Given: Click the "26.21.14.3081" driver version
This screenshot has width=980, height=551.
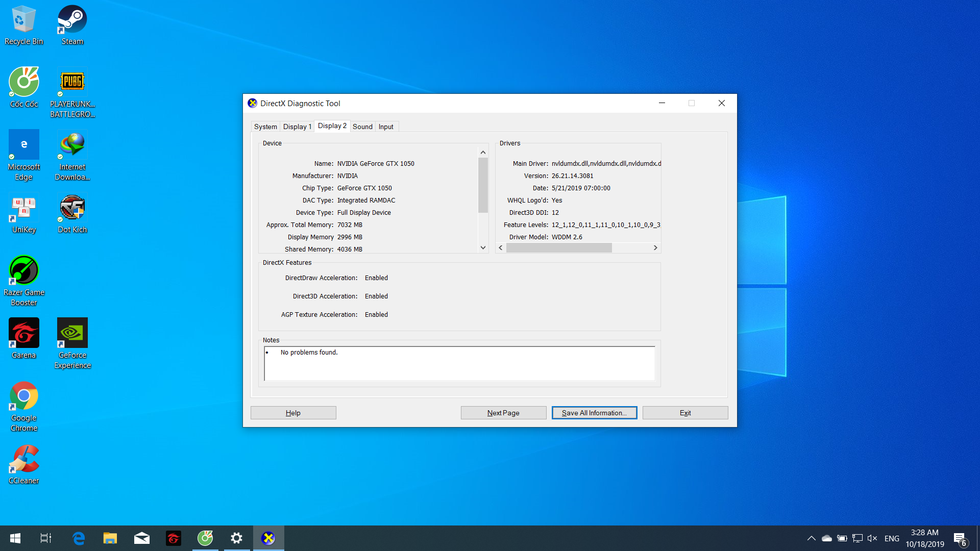Looking at the screenshot, I should [572, 176].
